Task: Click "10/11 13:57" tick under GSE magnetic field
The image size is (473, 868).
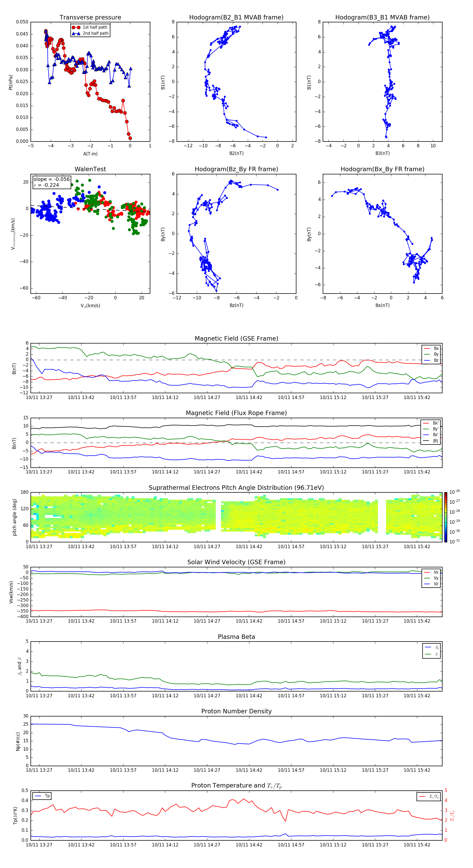Action: click(123, 398)
